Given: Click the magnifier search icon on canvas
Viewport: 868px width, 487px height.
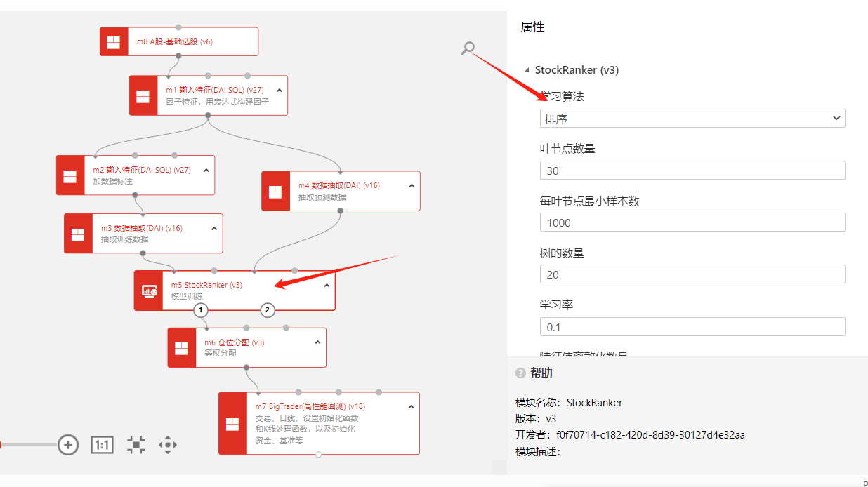Looking at the screenshot, I should [468, 48].
